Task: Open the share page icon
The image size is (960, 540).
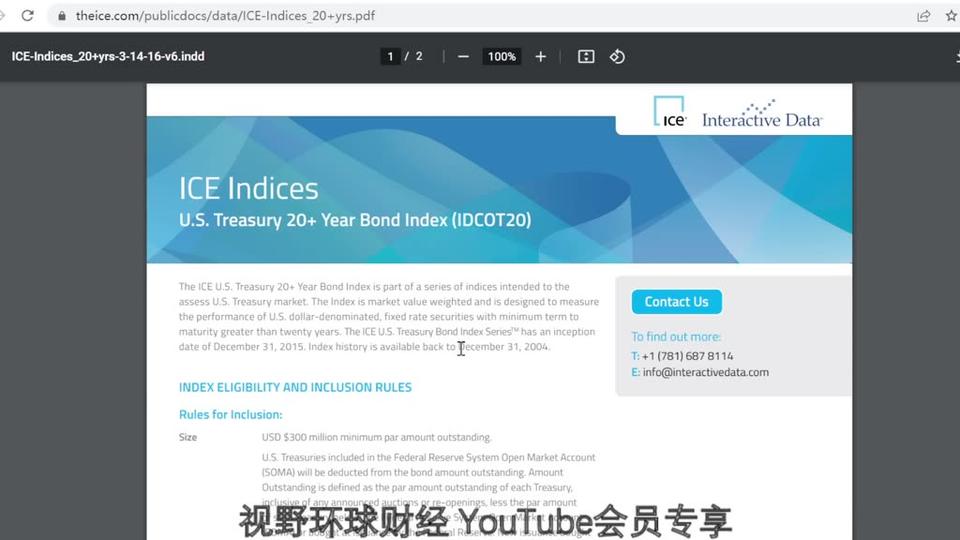Action: coord(923,16)
